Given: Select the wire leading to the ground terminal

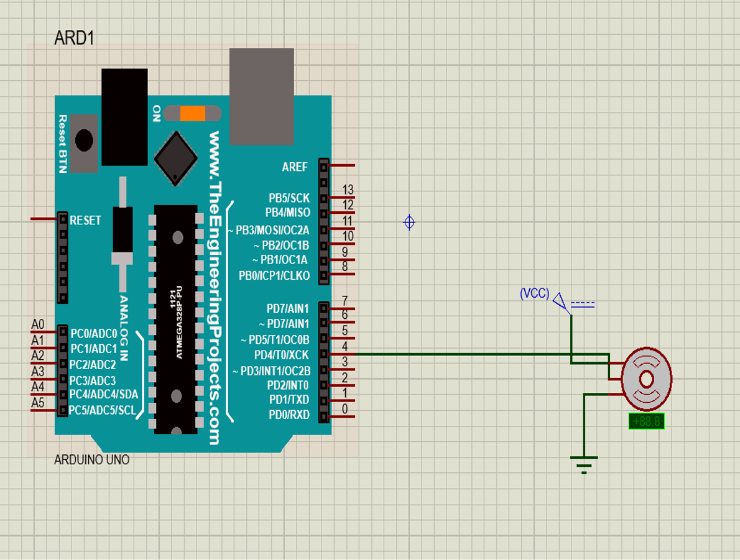Looking at the screenshot, I should pos(585,425).
